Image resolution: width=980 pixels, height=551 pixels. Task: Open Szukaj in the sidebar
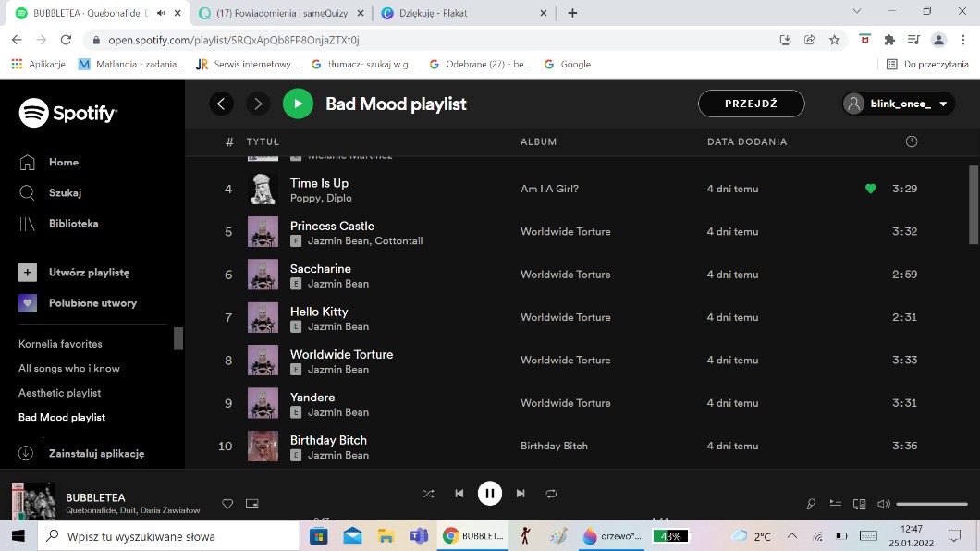65,192
